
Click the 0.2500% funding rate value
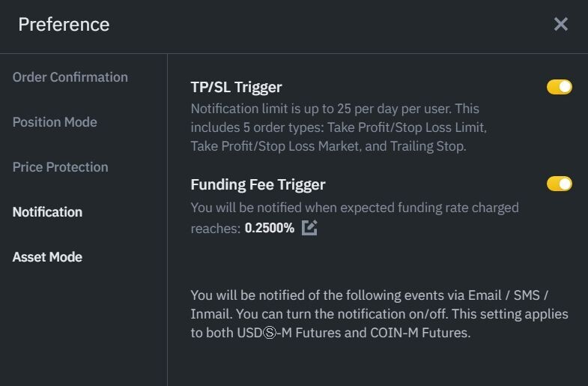tap(269, 228)
